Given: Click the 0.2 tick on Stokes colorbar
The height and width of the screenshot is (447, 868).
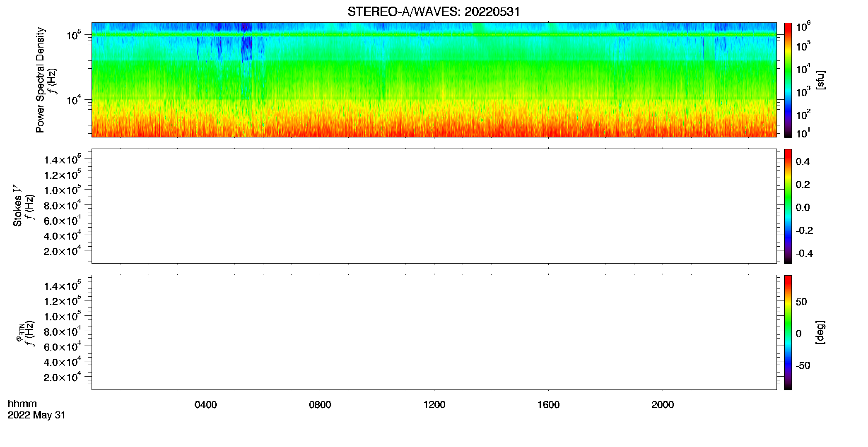Looking at the screenshot, I should [803, 185].
